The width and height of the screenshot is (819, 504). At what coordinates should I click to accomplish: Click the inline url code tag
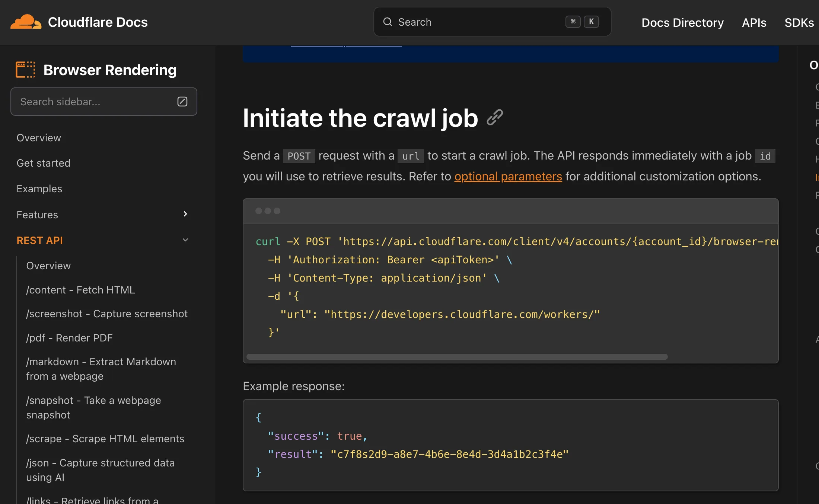point(411,156)
